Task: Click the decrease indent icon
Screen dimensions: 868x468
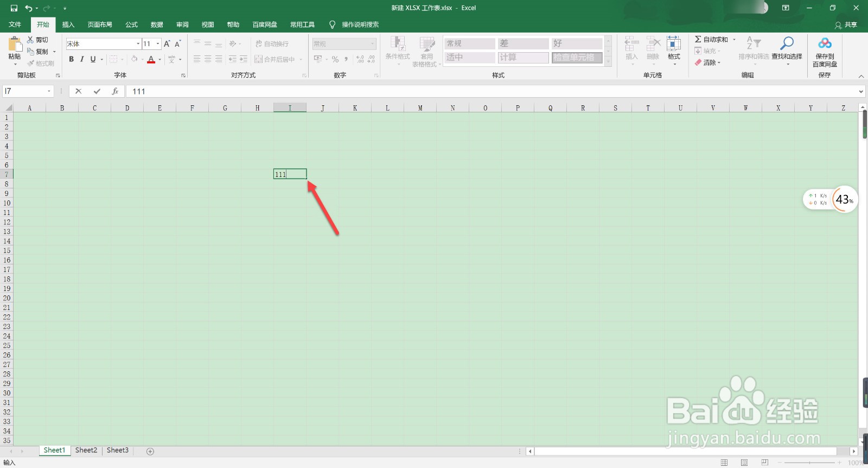Action: click(x=232, y=59)
